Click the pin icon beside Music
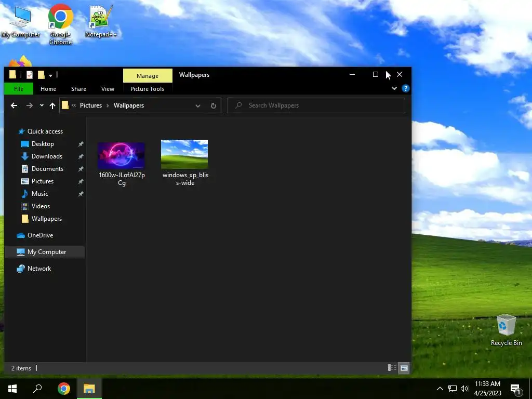 click(x=81, y=194)
